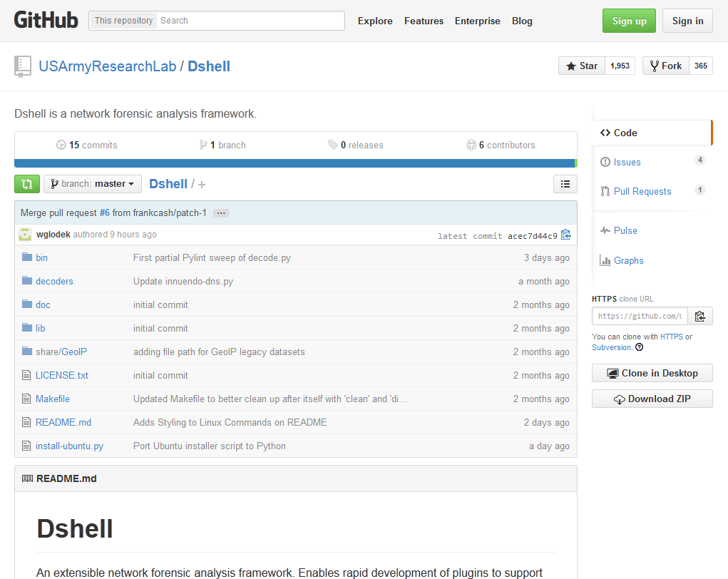This screenshot has width=728, height=579.
Task: Open Explore in the top navigation
Action: tap(375, 21)
